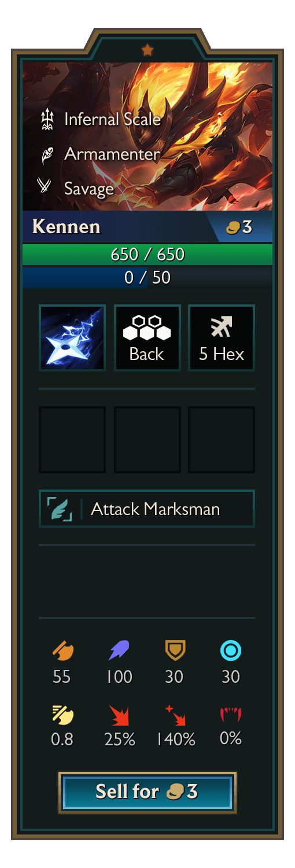
Task: Click the star level indicator at top
Action: [147, 50]
